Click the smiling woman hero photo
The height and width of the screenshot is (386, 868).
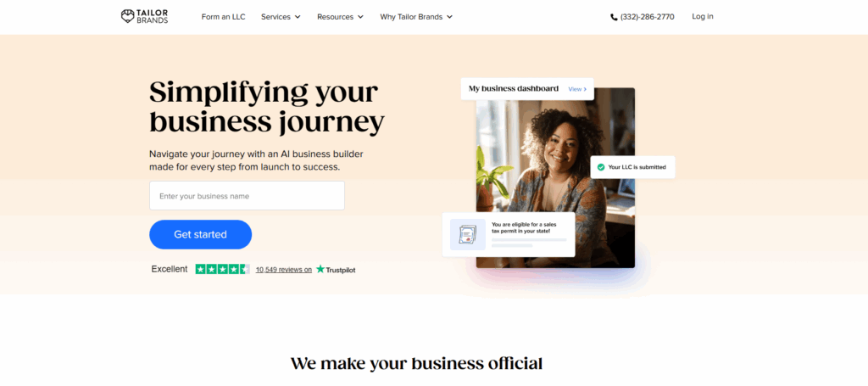click(x=555, y=178)
